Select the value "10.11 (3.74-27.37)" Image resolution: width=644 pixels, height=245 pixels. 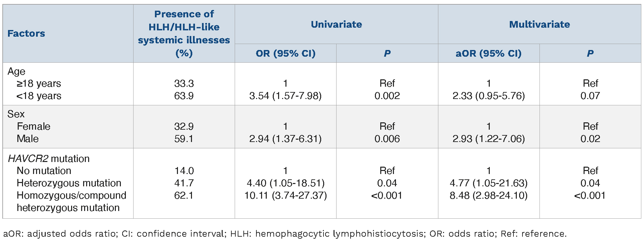285,195
